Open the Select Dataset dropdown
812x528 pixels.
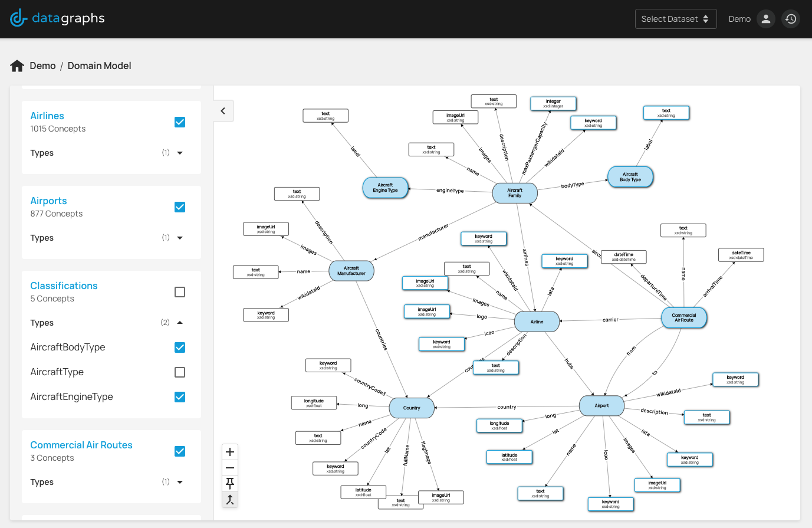[x=676, y=19]
